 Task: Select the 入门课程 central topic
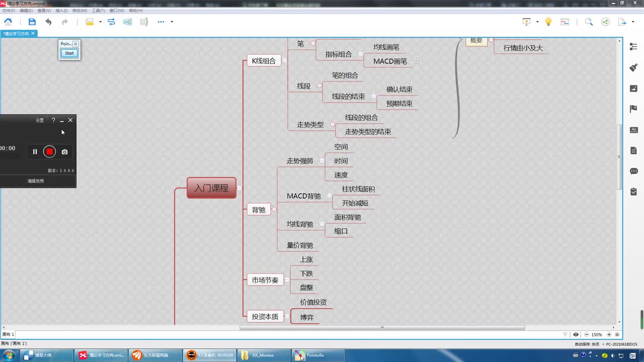coord(211,188)
